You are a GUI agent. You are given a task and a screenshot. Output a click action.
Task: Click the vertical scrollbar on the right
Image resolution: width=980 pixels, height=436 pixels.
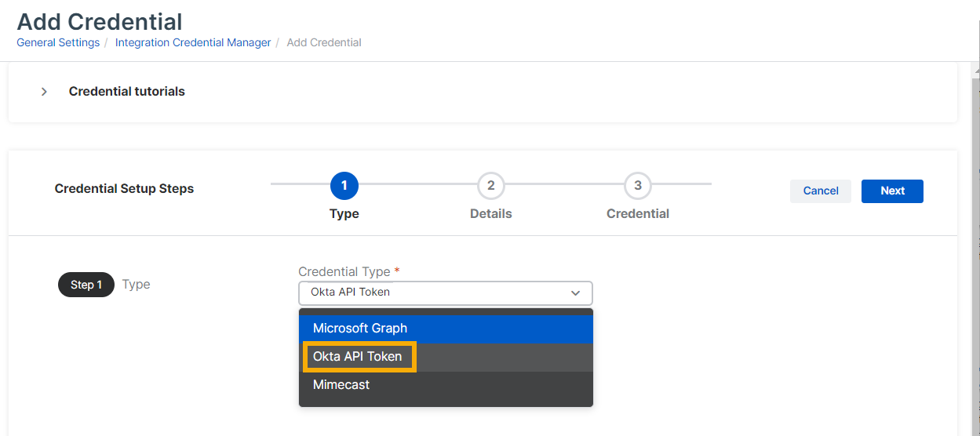[x=975, y=235]
